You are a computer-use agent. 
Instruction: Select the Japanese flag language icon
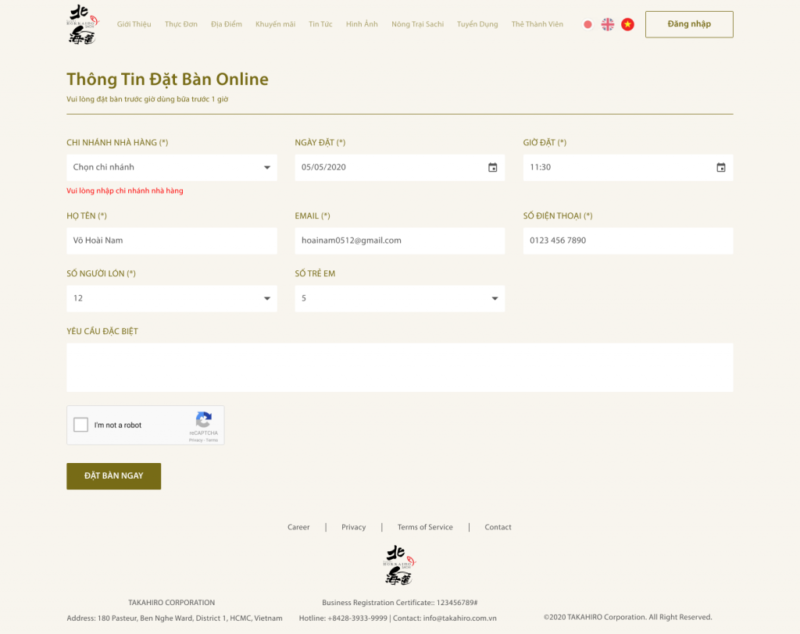coord(588,24)
